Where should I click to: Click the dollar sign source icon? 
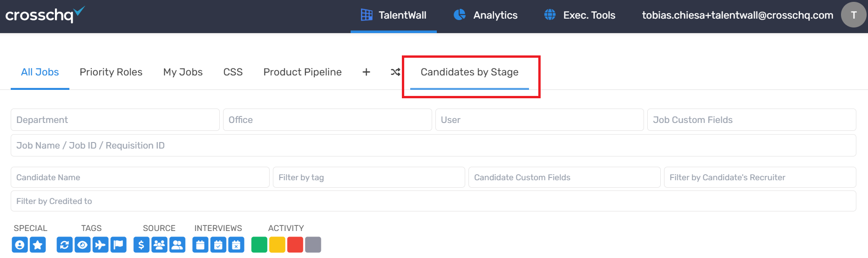click(142, 244)
